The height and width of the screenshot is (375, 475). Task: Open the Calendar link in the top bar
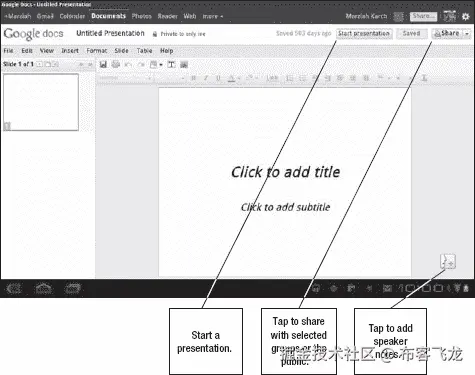(x=72, y=16)
